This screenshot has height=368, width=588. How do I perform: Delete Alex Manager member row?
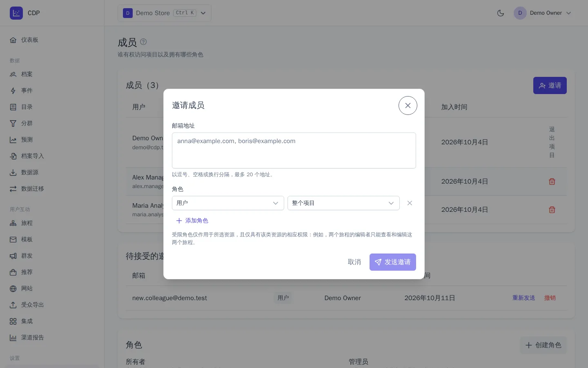click(x=552, y=182)
